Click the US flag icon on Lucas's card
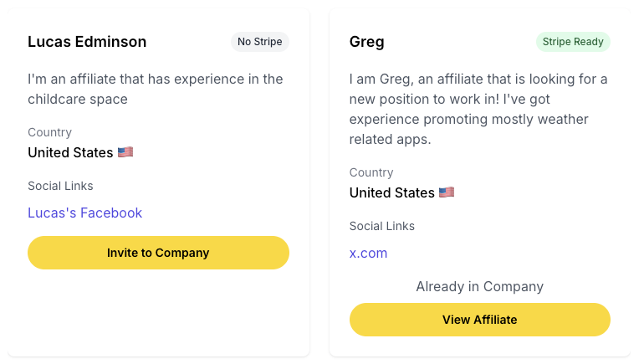The height and width of the screenshot is (364, 644). point(125,152)
